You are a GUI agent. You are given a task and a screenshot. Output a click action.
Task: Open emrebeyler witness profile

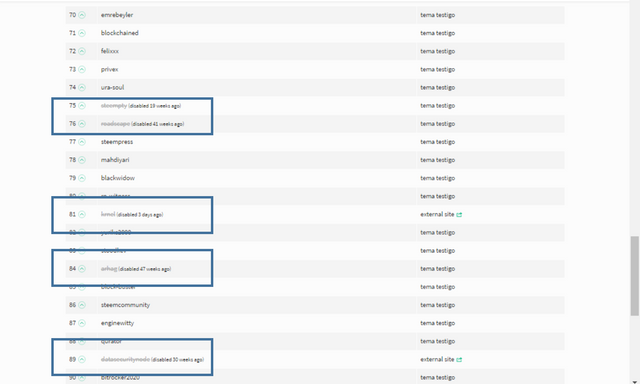tap(117, 15)
